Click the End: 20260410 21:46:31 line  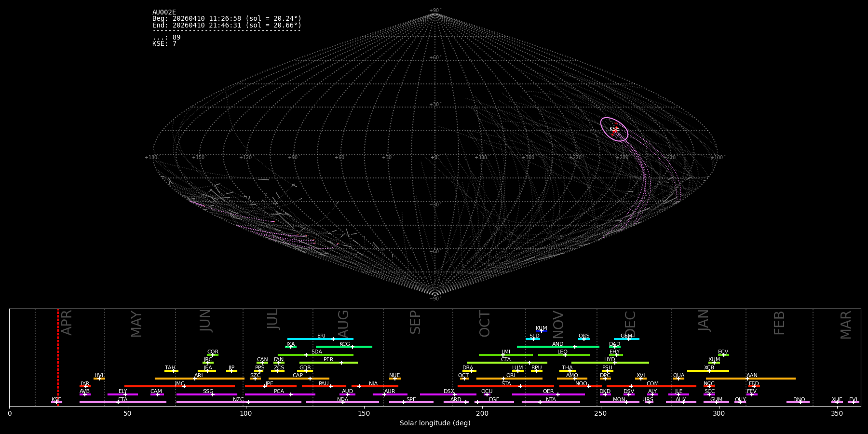pyautogui.click(x=227, y=25)
